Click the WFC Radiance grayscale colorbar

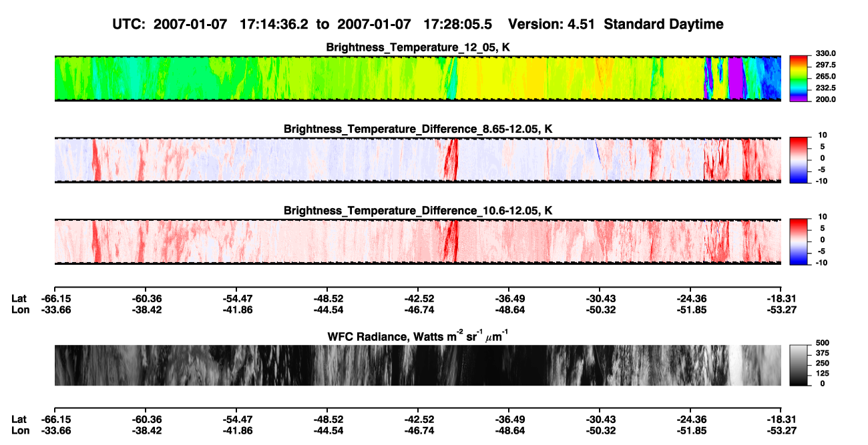(800, 364)
